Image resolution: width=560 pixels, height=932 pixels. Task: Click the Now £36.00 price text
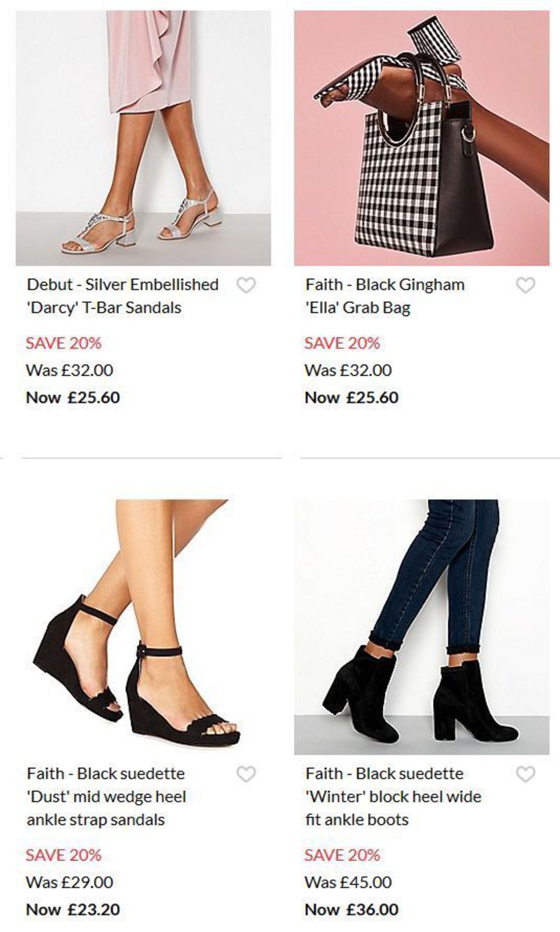click(x=351, y=910)
